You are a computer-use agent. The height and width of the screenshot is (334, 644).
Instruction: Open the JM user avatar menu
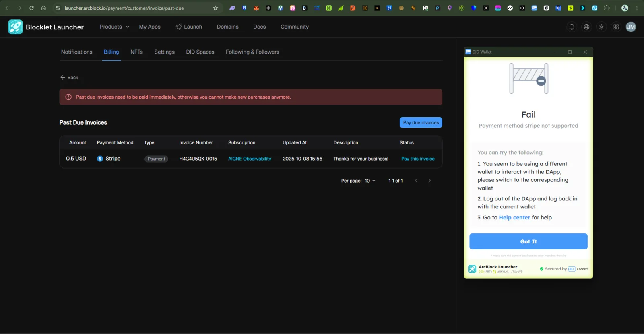(x=631, y=27)
